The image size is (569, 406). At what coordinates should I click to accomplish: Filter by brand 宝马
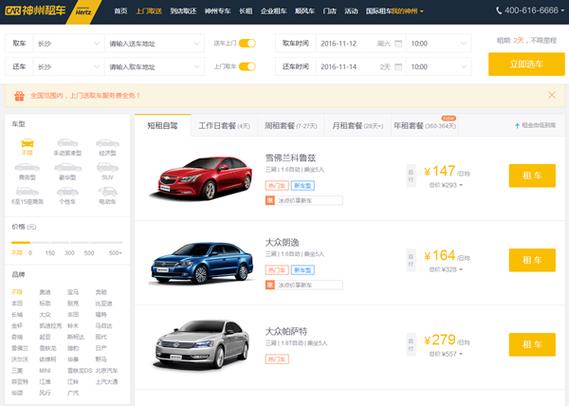(x=73, y=292)
